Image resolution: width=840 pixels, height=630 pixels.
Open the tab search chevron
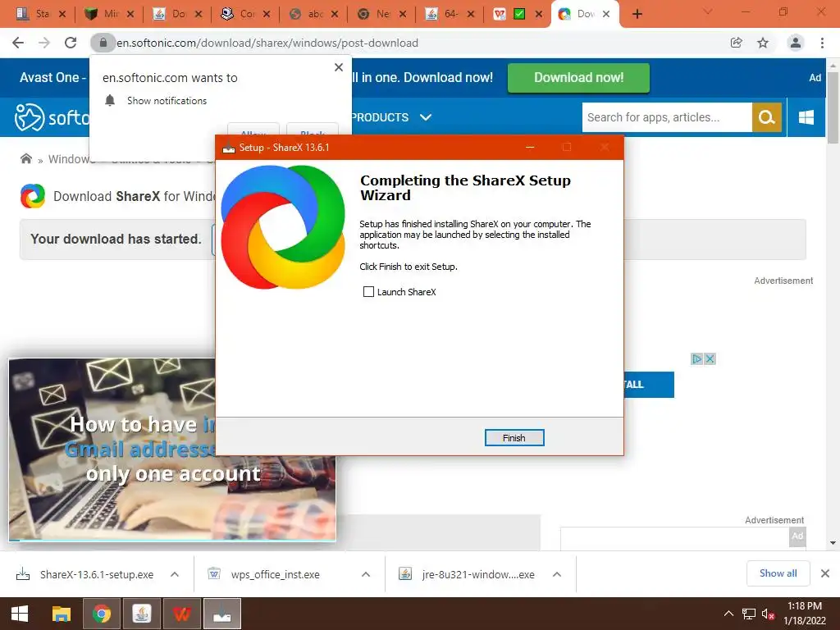click(x=708, y=11)
